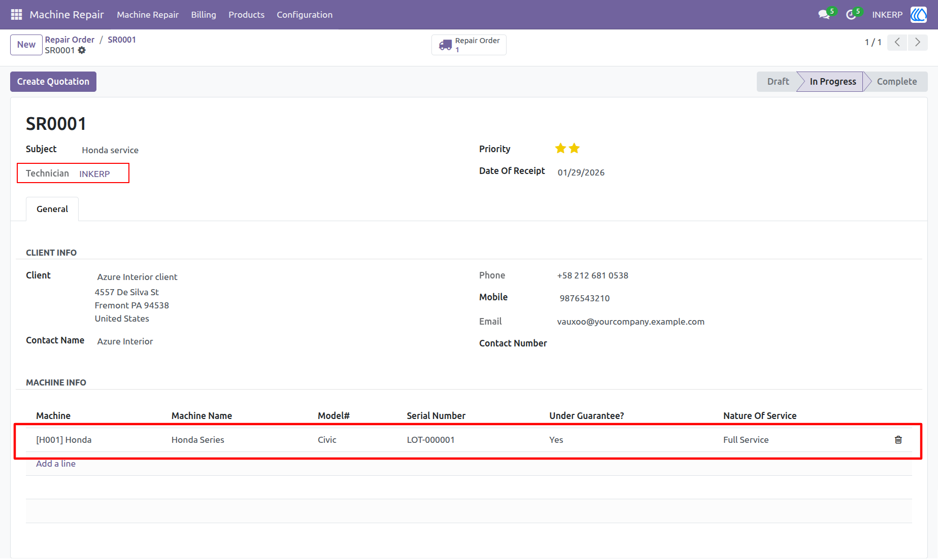Click serial number LOT-000001
938x560 pixels.
tap(430, 440)
